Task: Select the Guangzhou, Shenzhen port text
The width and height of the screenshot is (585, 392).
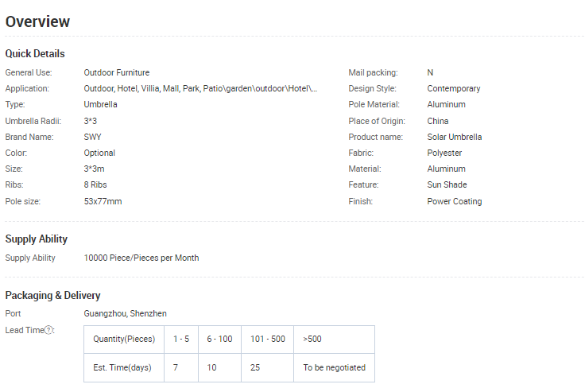Action: coord(125,313)
